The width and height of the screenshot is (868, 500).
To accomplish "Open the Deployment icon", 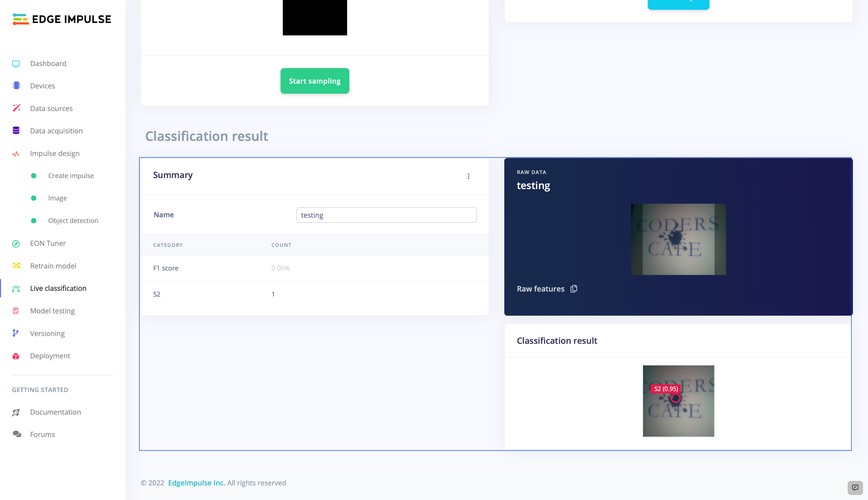I will tap(16, 356).
